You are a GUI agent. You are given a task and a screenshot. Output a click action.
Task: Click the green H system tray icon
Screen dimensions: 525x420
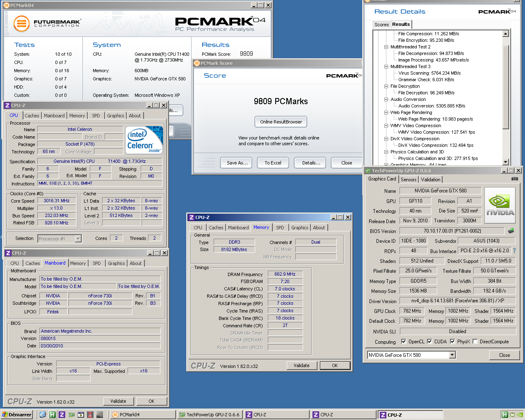click(x=505, y=415)
